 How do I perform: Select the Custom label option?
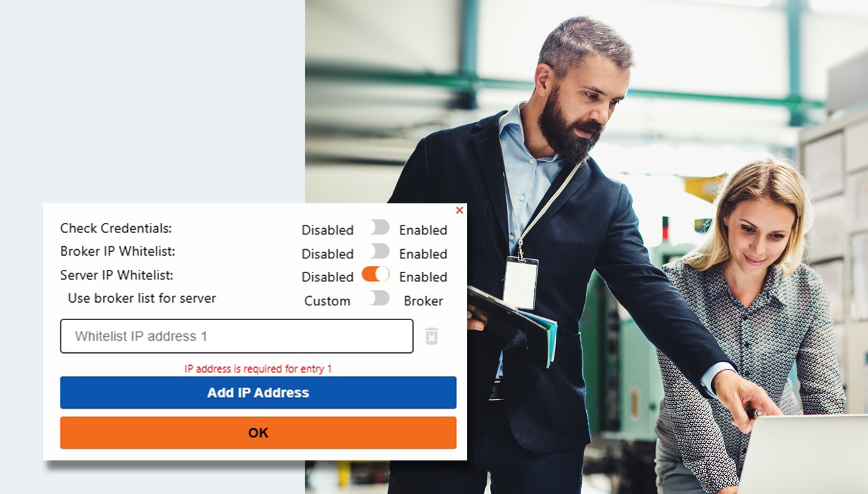coord(328,301)
